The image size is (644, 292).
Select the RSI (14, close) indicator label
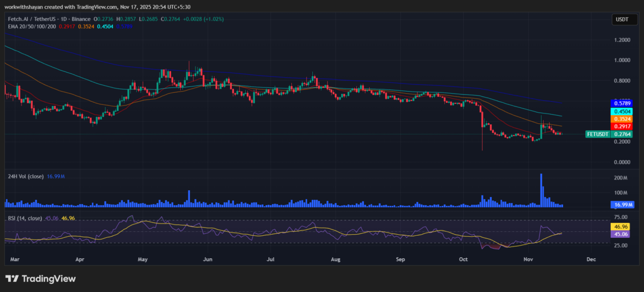click(x=24, y=218)
